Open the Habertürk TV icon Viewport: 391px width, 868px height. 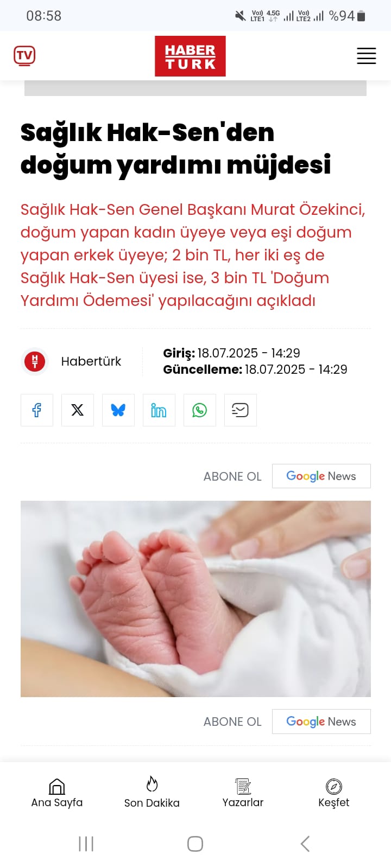24,56
